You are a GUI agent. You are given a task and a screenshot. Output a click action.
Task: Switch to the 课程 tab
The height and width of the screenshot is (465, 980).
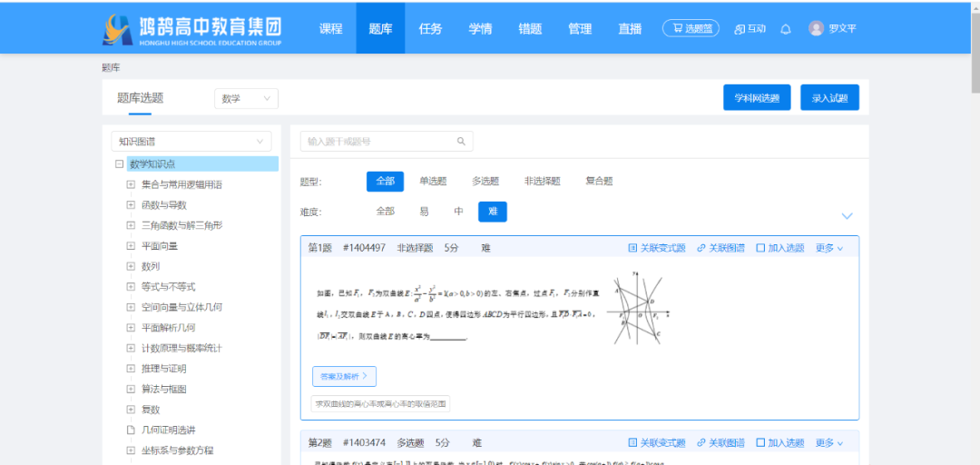tap(331, 28)
